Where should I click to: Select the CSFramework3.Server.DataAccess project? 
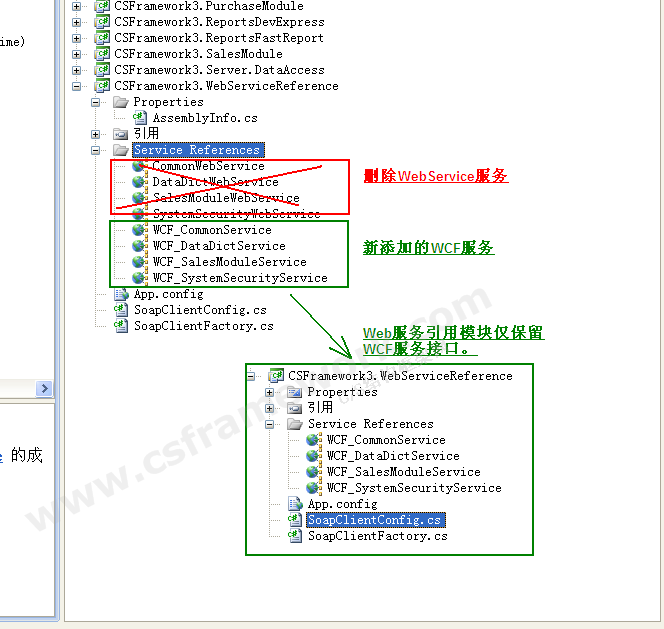[218, 70]
